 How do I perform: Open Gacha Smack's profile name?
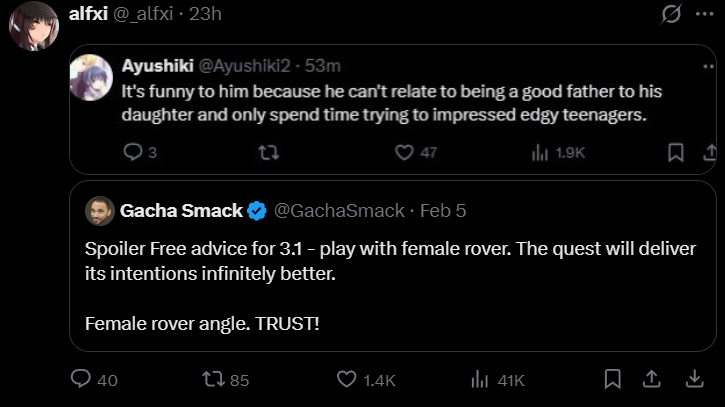pos(181,211)
